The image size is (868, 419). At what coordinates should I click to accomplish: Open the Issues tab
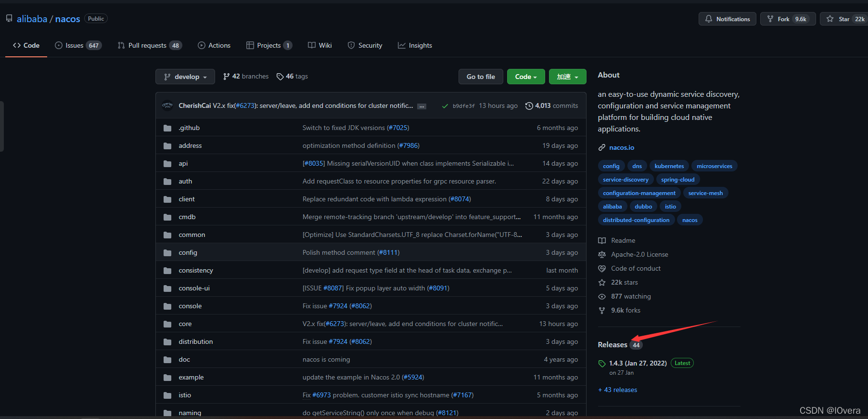[78, 45]
